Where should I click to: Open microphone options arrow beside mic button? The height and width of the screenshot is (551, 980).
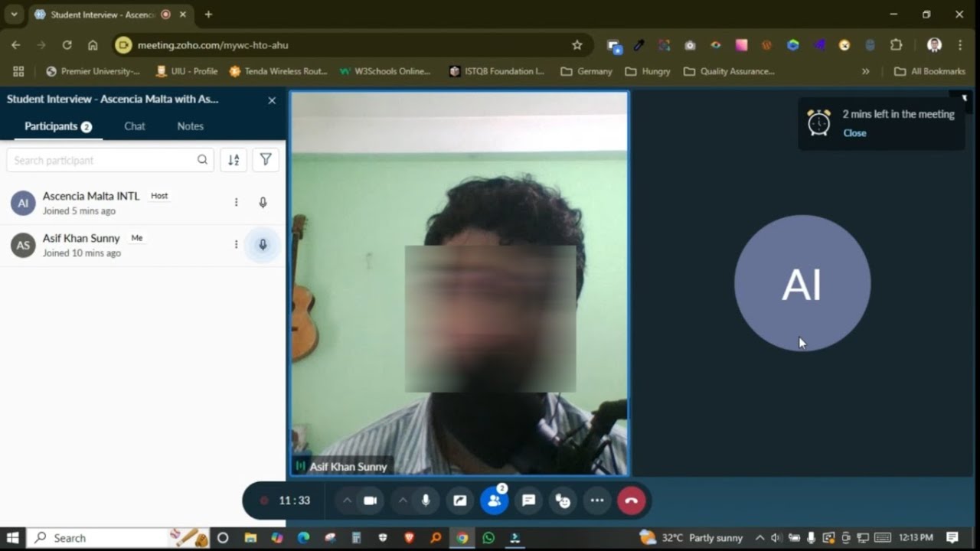pyautogui.click(x=403, y=500)
